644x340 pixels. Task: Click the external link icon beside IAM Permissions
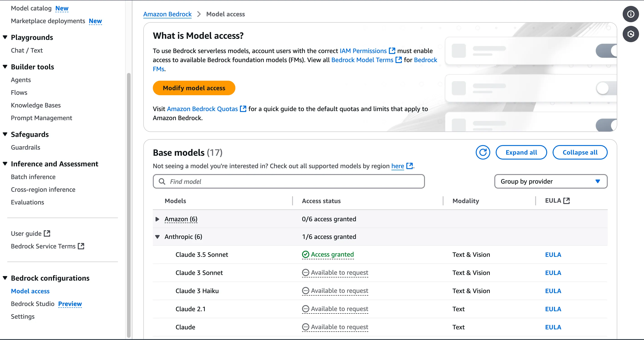tap(392, 51)
